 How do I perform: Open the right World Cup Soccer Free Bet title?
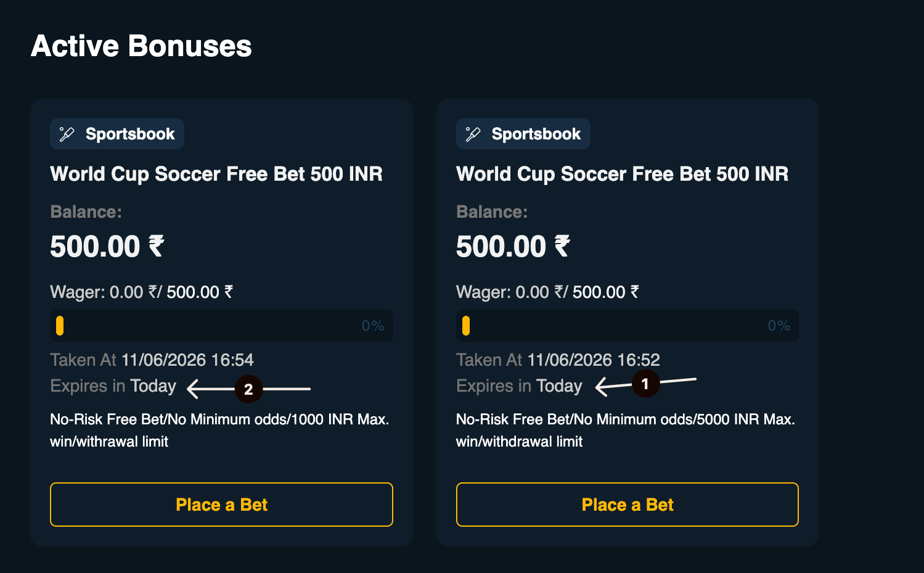pos(623,174)
